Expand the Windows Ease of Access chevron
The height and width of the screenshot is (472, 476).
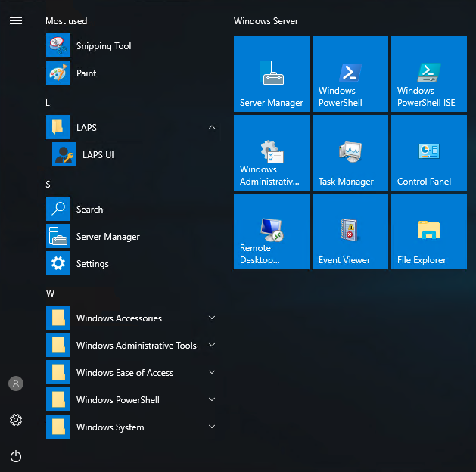pos(212,372)
